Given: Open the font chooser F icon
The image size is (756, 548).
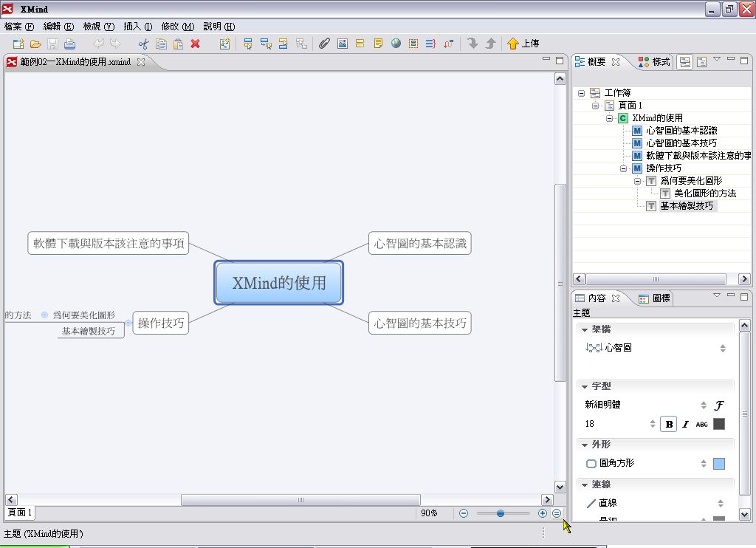Looking at the screenshot, I should pos(719,405).
